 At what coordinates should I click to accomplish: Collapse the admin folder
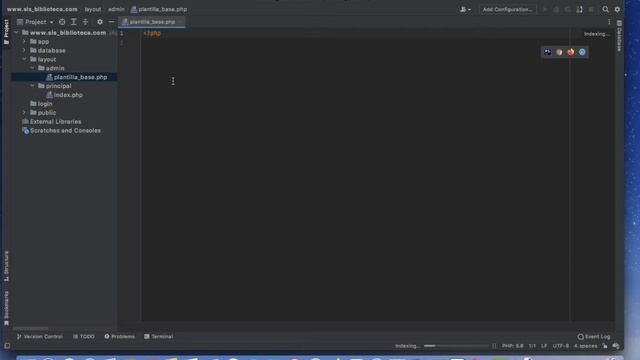click(x=32, y=68)
